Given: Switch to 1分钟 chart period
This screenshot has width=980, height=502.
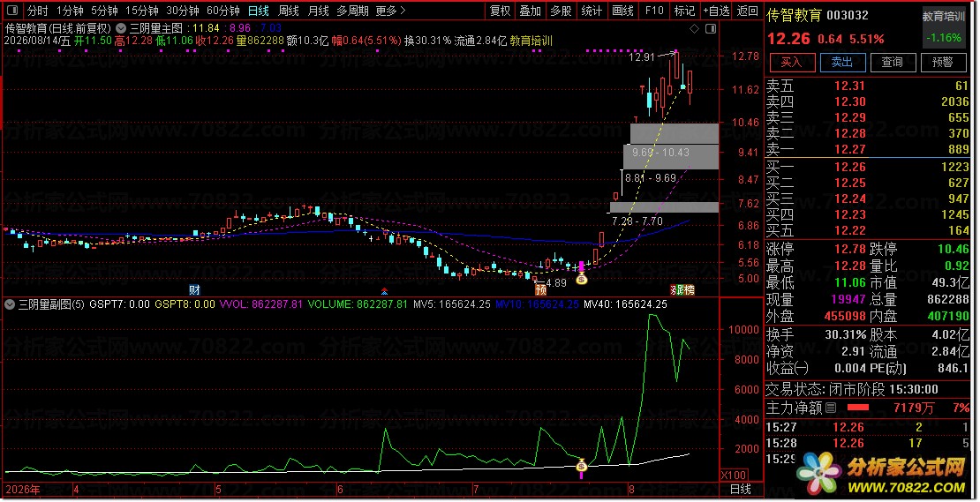Looking at the screenshot, I should click(70, 11).
